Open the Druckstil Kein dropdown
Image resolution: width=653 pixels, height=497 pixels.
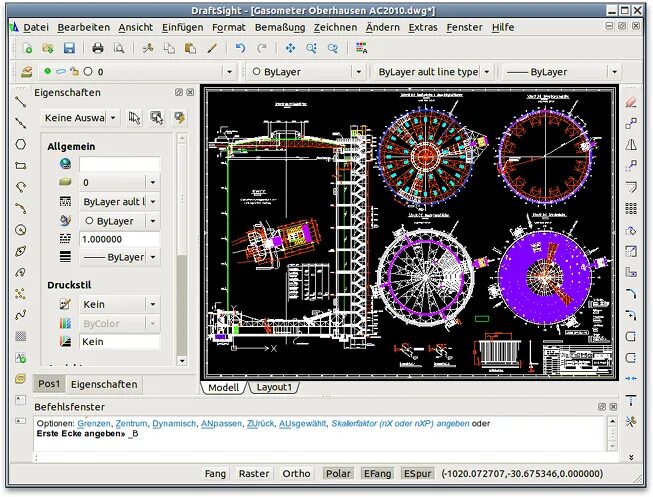153,305
